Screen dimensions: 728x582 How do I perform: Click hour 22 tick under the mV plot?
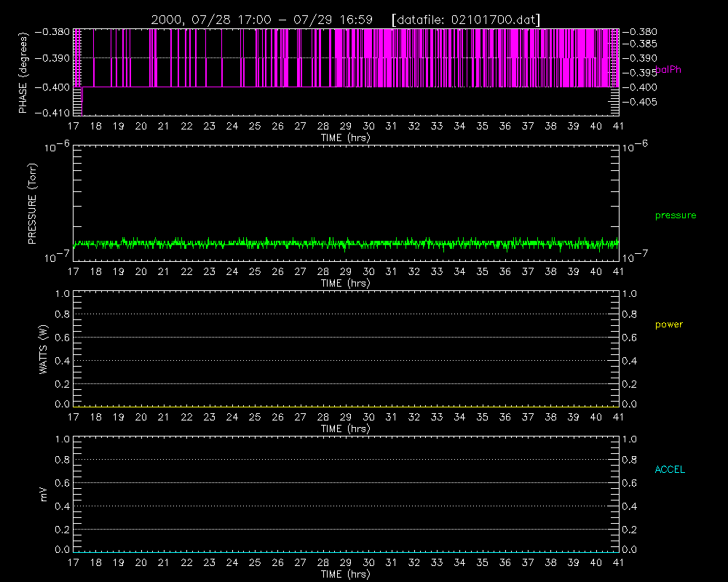(186, 562)
